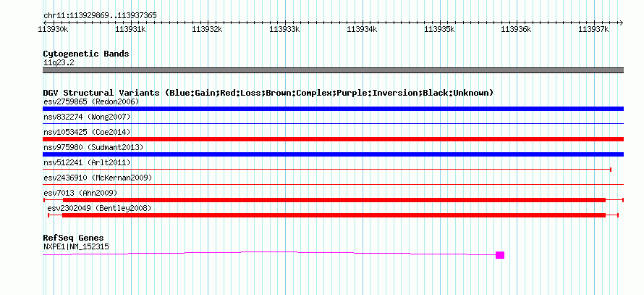
Task: Select the nsv832274 (Wong2007) thin blue line
Action: pos(333,124)
